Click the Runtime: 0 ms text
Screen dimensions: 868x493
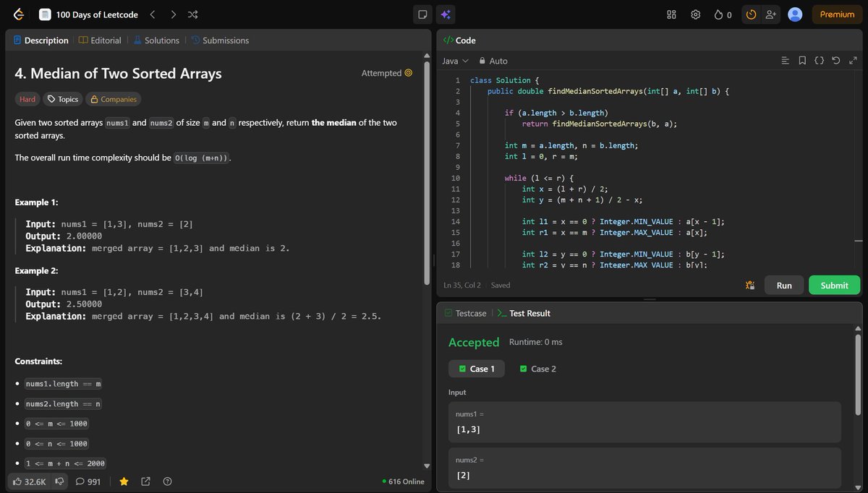pyautogui.click(x=536, y=342)
